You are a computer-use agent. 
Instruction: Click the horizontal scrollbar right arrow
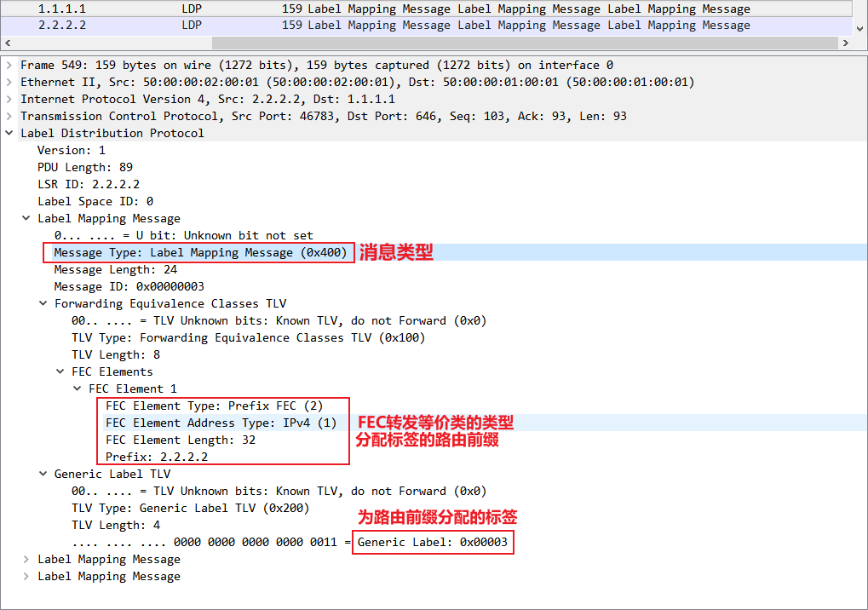(x=845, y=43)
